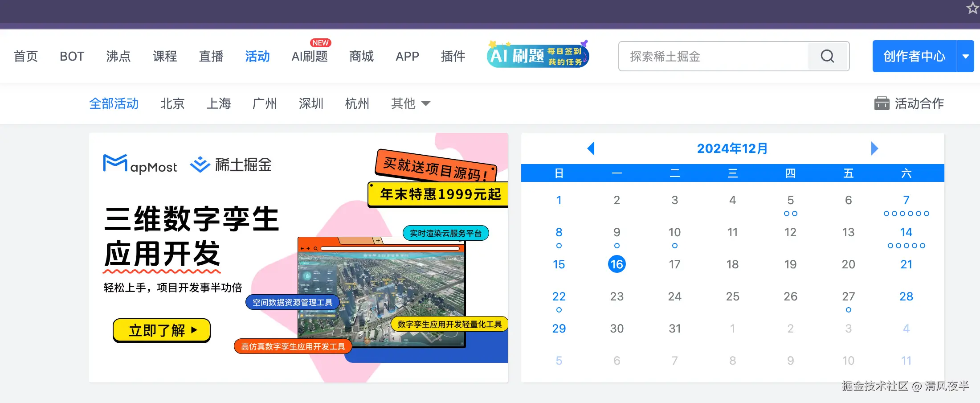Viewport: 980px width, 403px height.
Task: Open the 商城 nav item
Action: (x=361, y=56)
